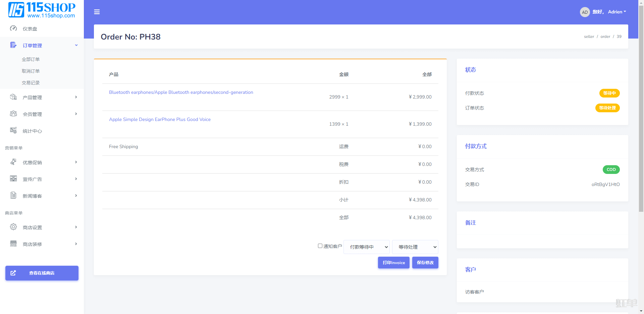Toggle the hamburger sidebar menu
This screenshot has height=314, width=644.
click(x=97, y=12)
